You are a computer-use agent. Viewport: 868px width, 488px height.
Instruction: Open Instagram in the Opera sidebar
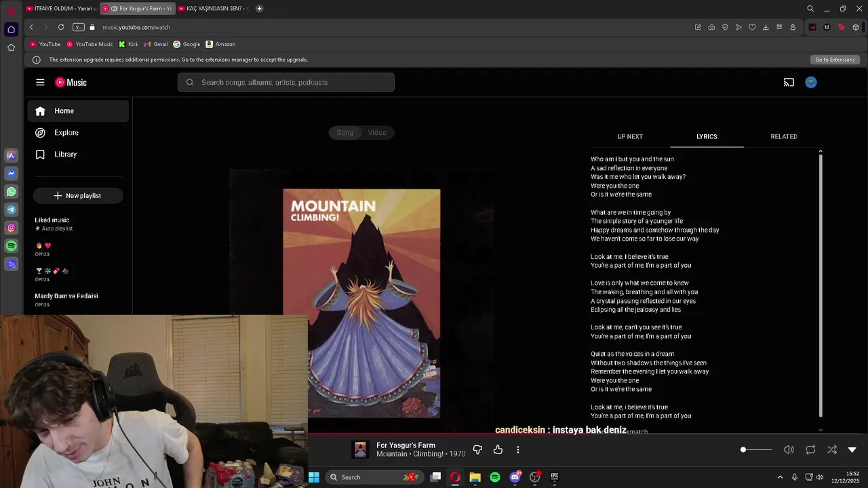point(11,228)
